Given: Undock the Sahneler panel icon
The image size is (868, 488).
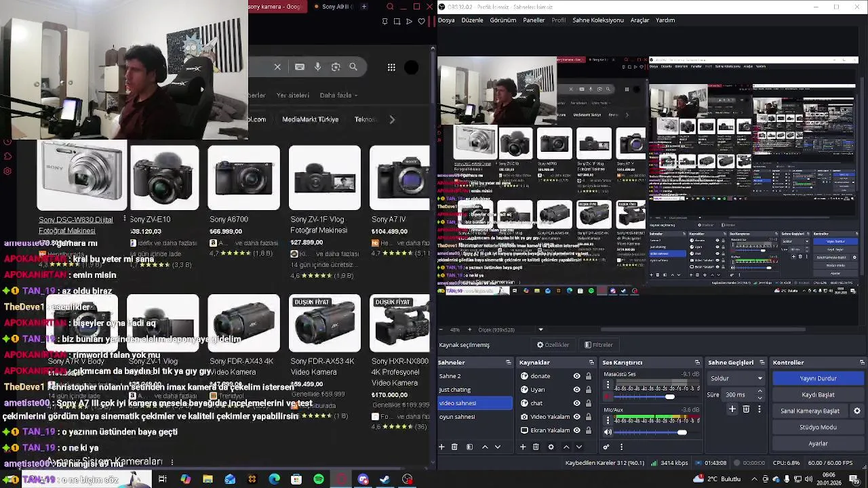Looking at the screenshot, I should pyautogui.click(x=509, y=363).
